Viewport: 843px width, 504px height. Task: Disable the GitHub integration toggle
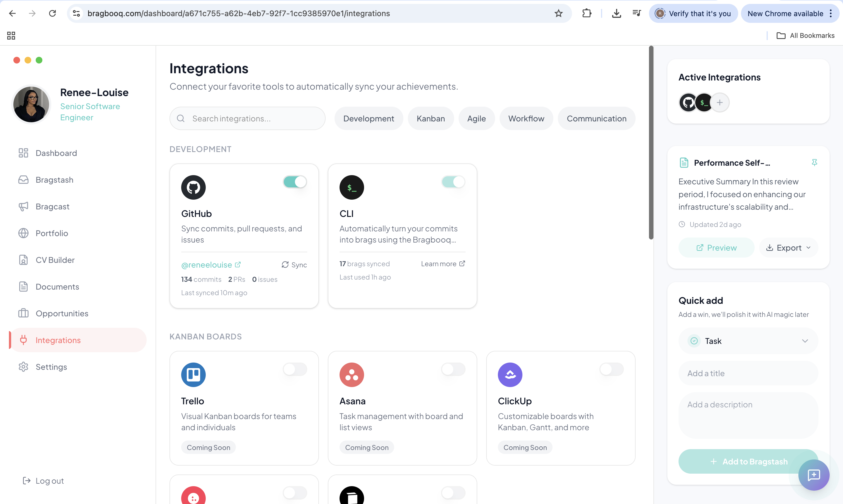(x=294, y=182)
